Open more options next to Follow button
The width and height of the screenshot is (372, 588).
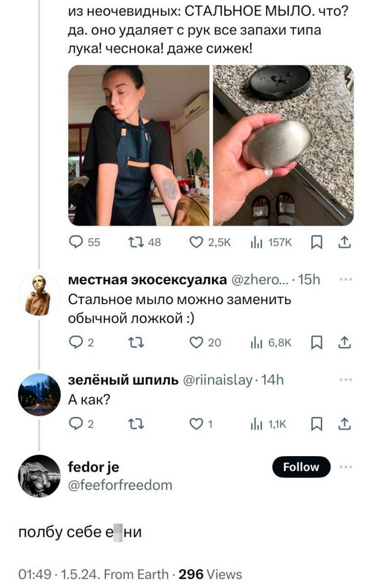[345, 467]
